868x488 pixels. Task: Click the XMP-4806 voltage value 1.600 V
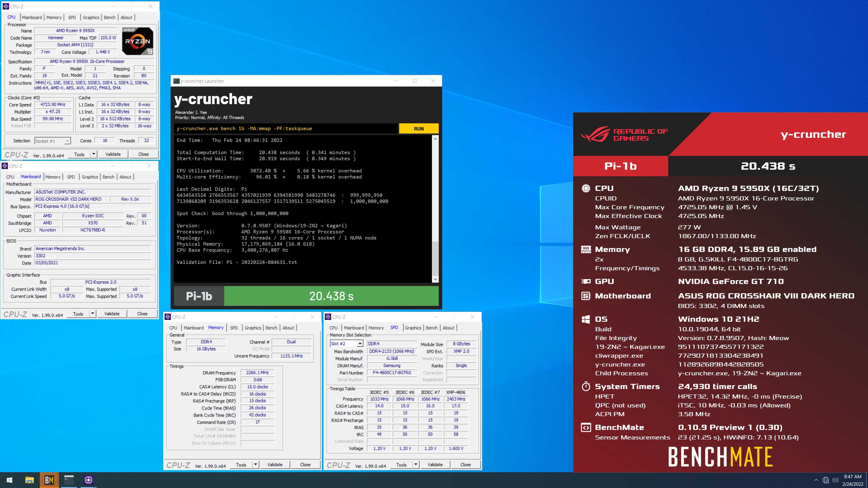point(456,448)
